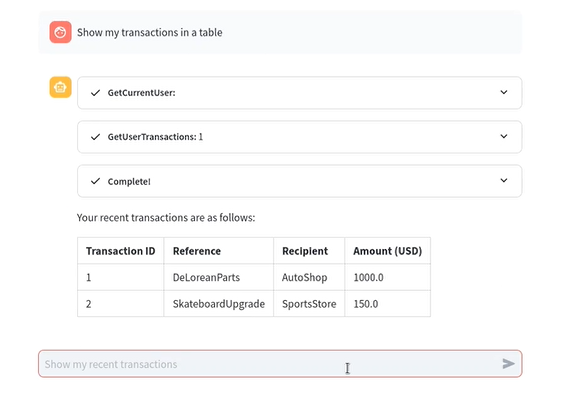The width and height of the screenshot is (587, 395).
Task: Click the yellow robot assistant avatar
Action: point(60,87)
